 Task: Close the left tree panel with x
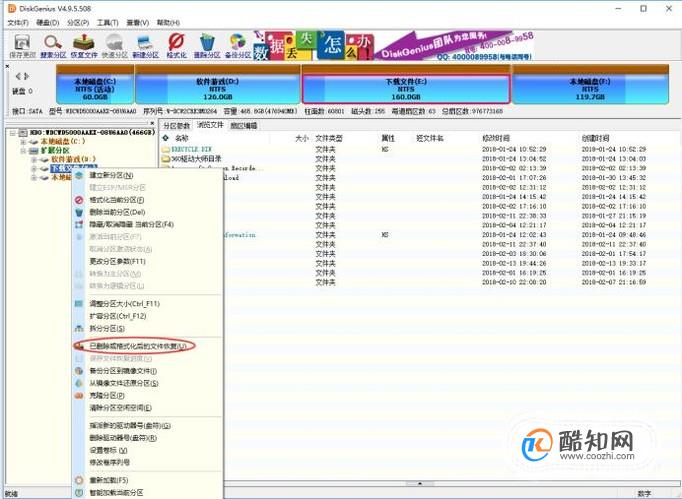152,123
